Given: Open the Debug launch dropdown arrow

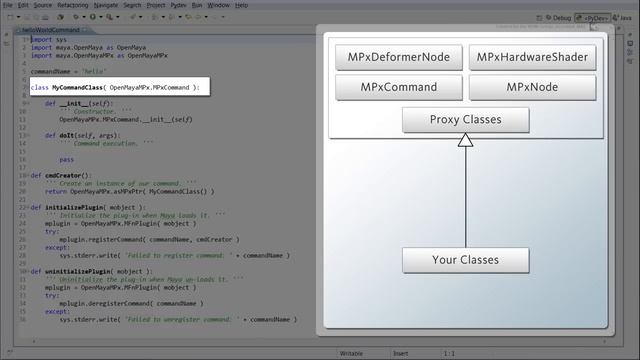Looking at the screenshot, I should point(84,17).
